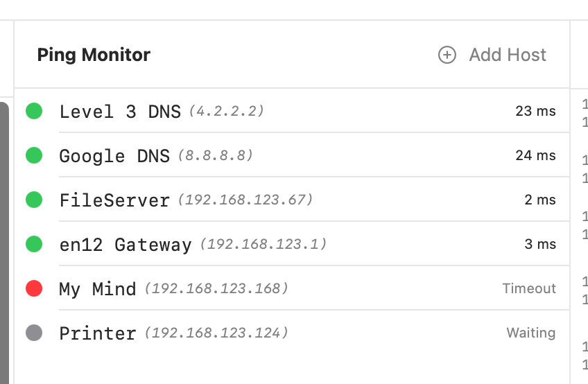Select the en12 Gateway host name
This screenshot has height=384, width=588.
point(126,245)
